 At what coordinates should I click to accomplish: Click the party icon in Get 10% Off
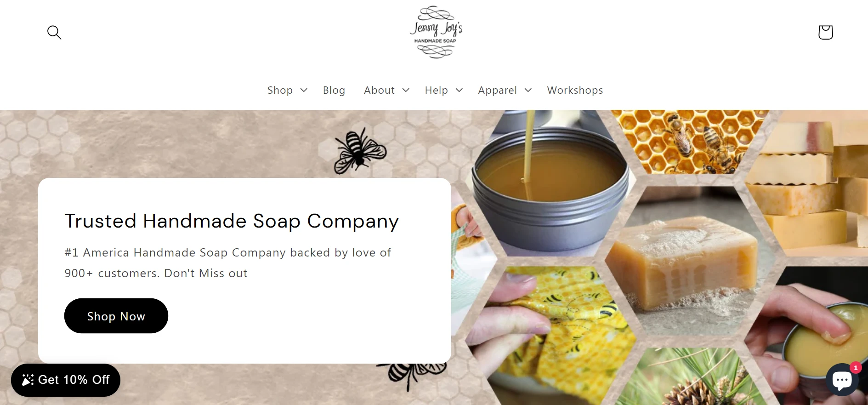[x=28, y=380]
